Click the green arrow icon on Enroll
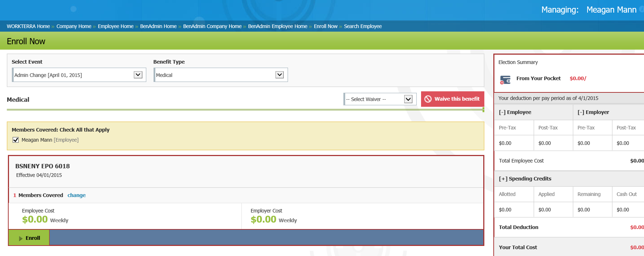The image size is (644, 256). click(21, 238)
